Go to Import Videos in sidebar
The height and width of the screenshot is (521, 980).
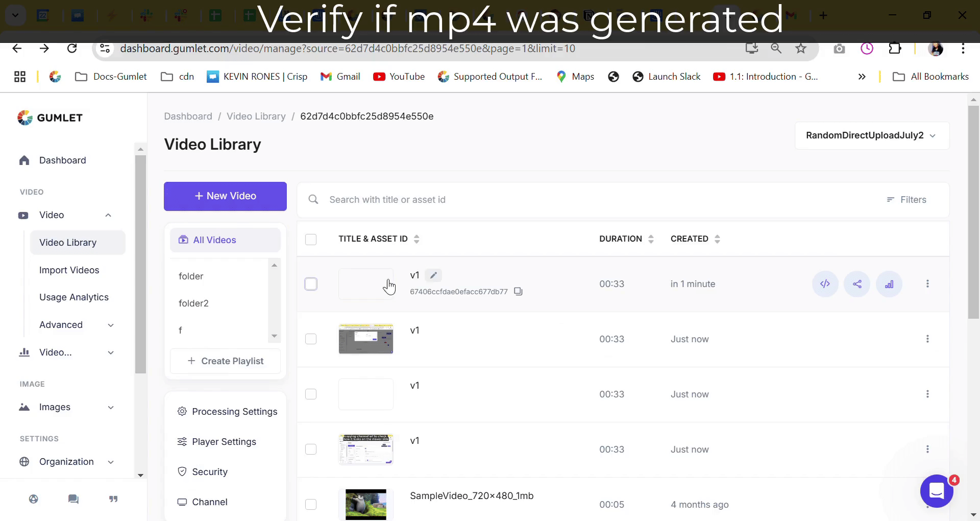[69, 270]
